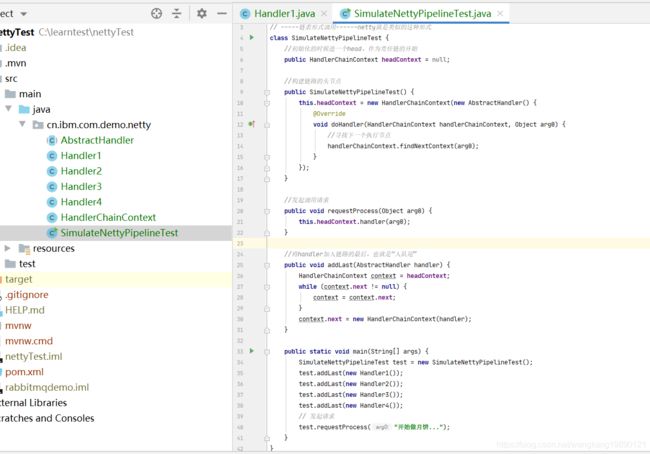This screenshot has height=454, width=650.
Task: Open the AbstractHandler class
Action: tap(97, 140)
